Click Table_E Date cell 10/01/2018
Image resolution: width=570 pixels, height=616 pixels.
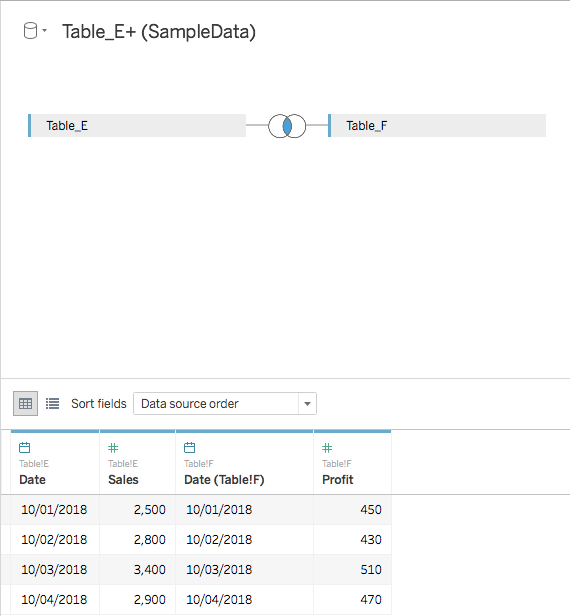[x=54, y=510]
